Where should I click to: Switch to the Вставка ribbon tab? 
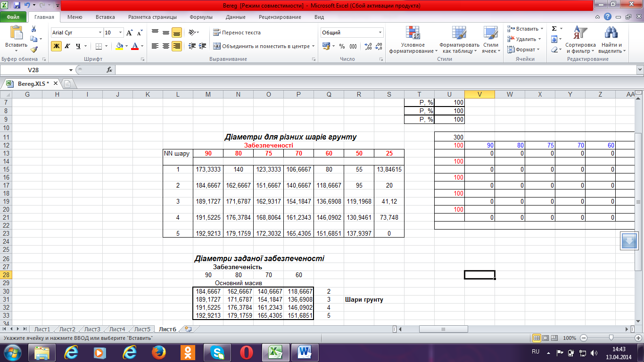click(x=105, y=17)
